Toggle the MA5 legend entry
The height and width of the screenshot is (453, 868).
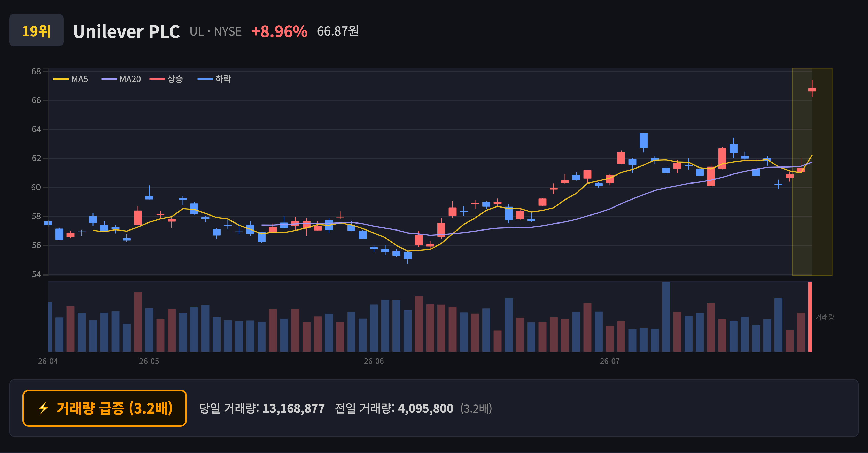pos(71,79)
